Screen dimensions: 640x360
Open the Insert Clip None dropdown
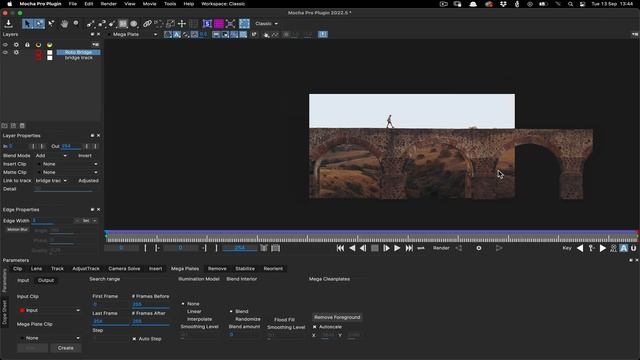pyautogui.click(x=67, y=164)
